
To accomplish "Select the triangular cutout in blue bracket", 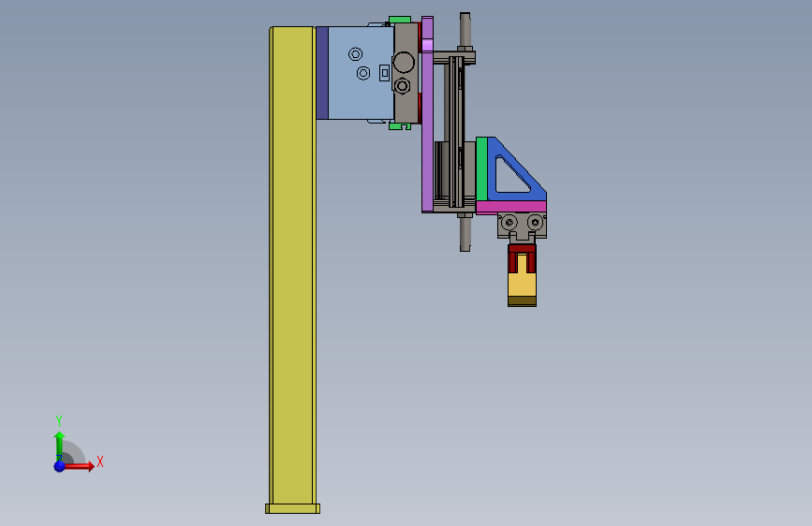I will click(509, 178).
